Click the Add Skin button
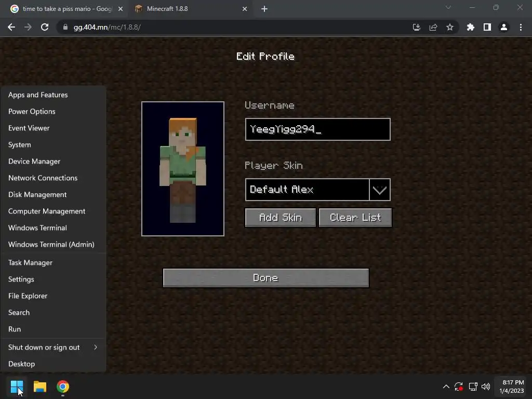The width and height of the screenshot is (532, 399). coord(280,218)
